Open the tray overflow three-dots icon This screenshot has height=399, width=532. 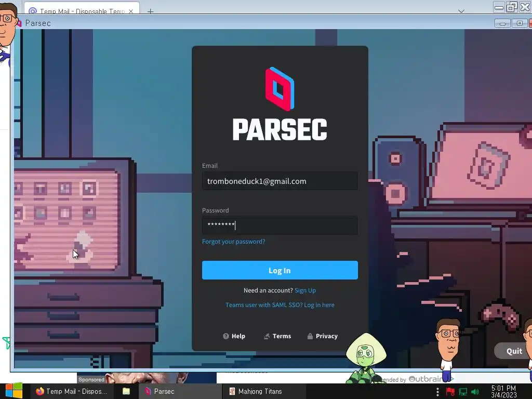coord(437,392)
